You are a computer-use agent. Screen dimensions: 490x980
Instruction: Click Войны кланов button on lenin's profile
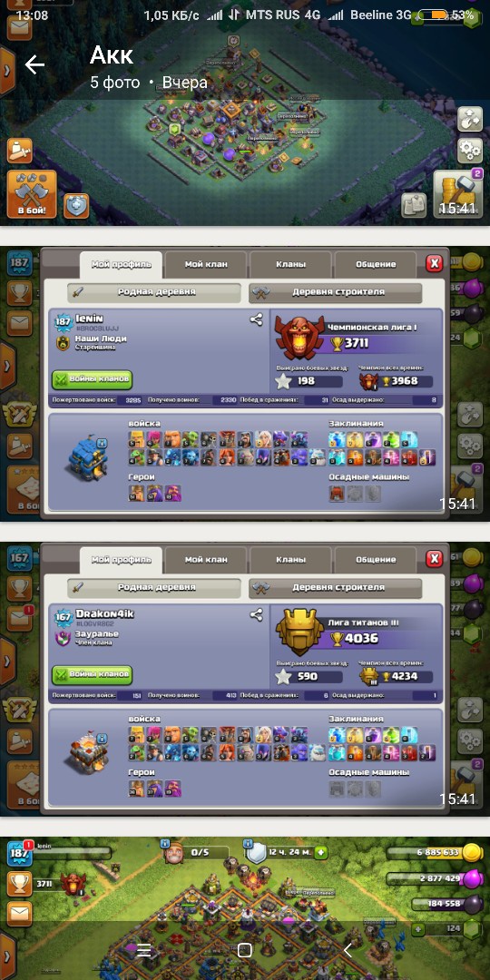tap(92, 379)
